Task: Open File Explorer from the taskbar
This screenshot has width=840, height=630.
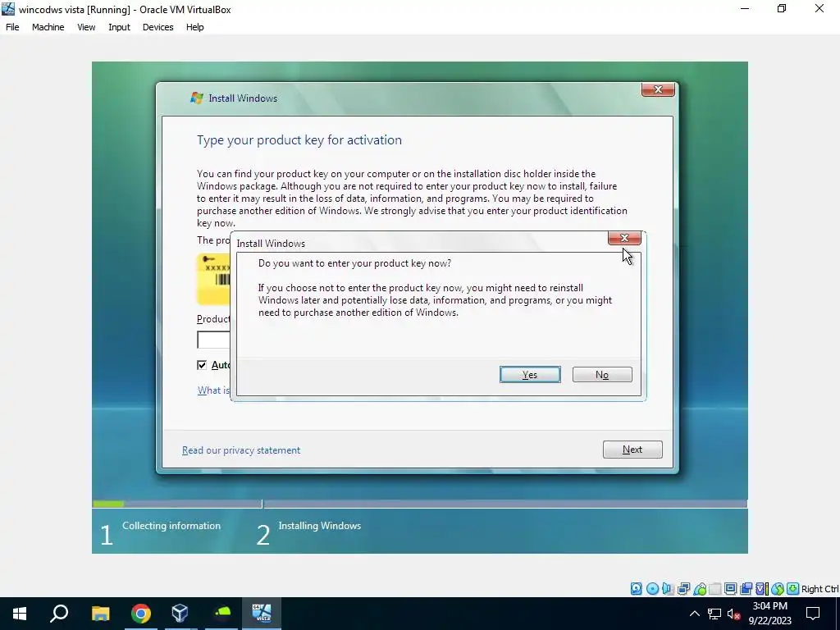Action: [100, 614]
